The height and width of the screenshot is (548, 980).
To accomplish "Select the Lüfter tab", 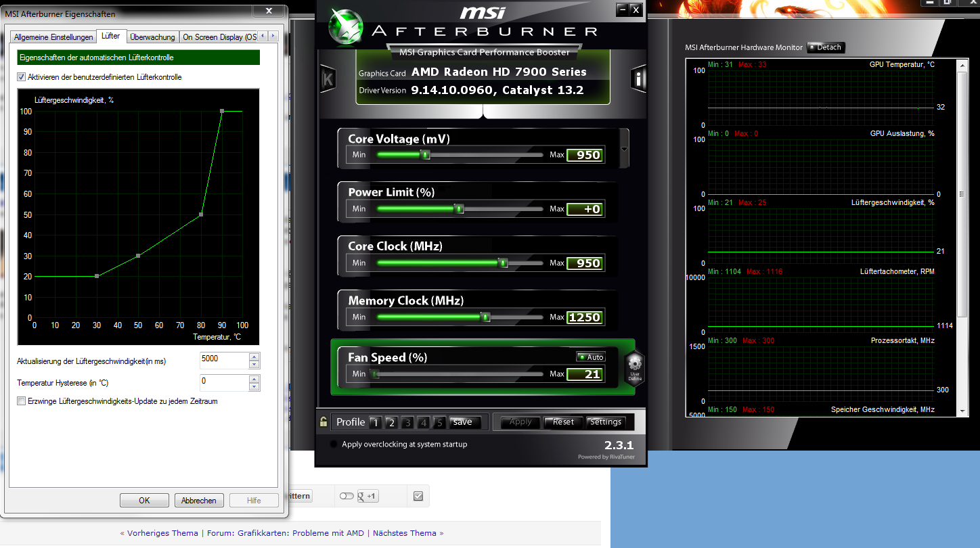I will tap(111, 36).
